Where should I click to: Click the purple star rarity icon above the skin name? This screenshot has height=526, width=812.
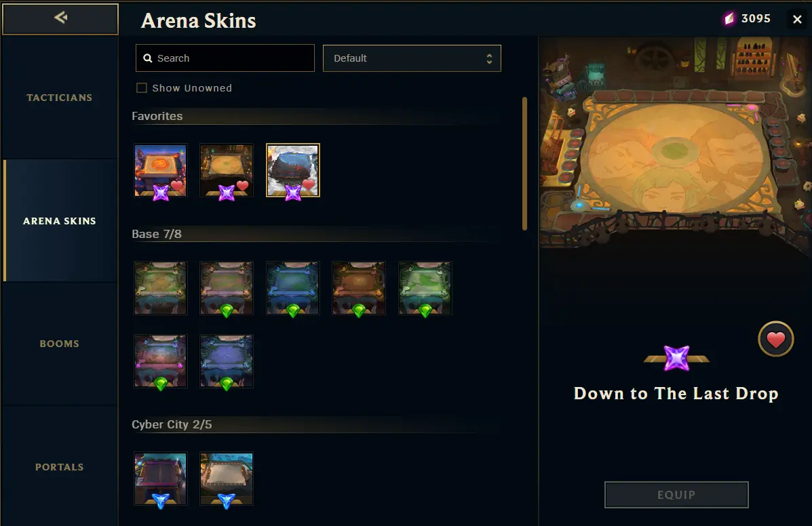676,358
